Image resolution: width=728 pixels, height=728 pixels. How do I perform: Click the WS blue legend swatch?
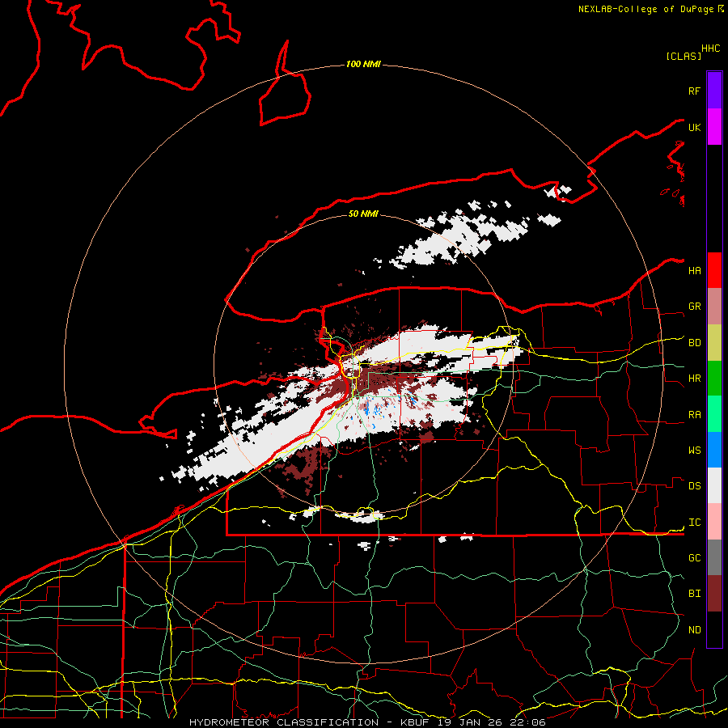tap(714, 450)
